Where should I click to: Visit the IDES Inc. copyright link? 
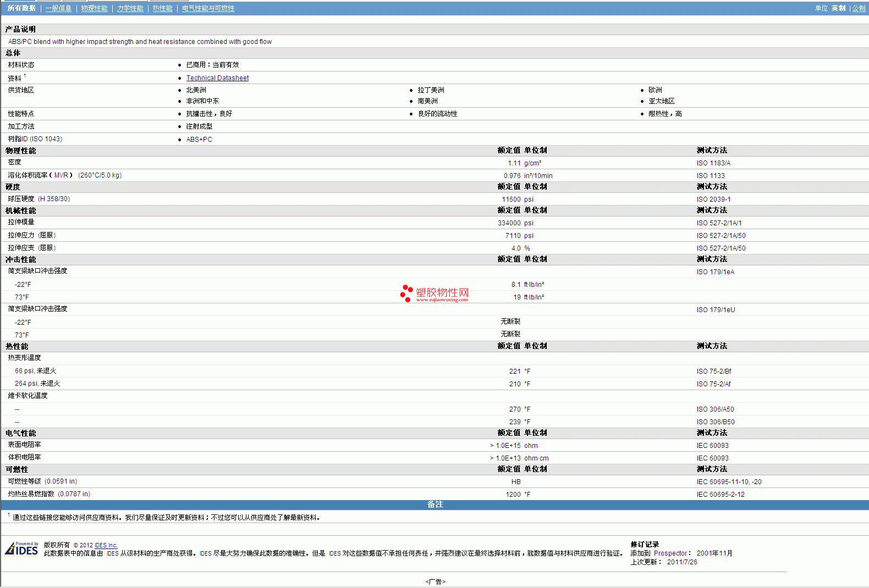click(106, 545)
